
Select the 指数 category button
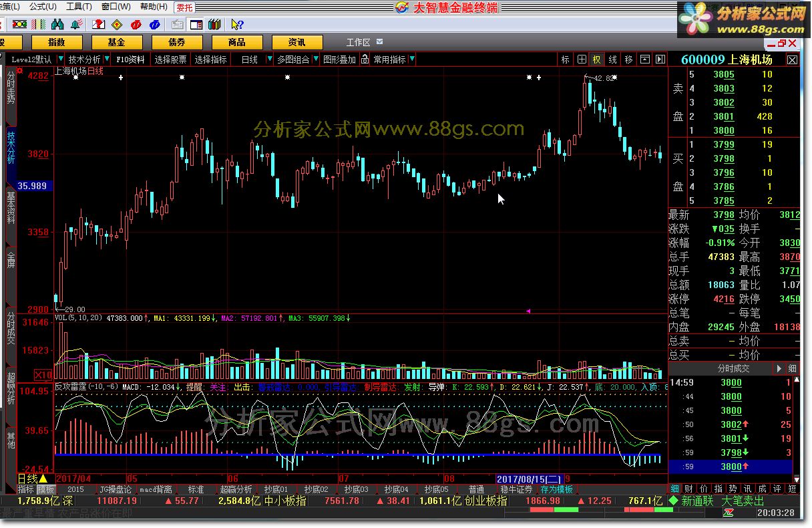point(57,42)
